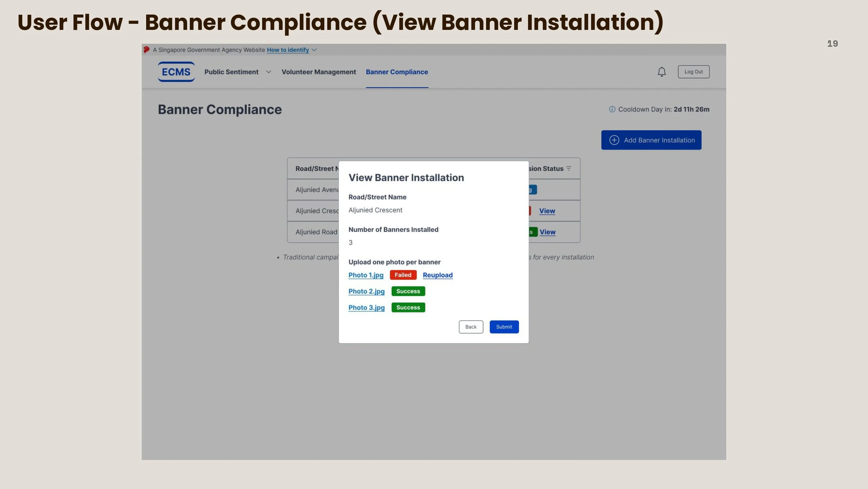Open the Photo 2.jpg link
The height and width of the screenshot is (489, 868).
367,291
